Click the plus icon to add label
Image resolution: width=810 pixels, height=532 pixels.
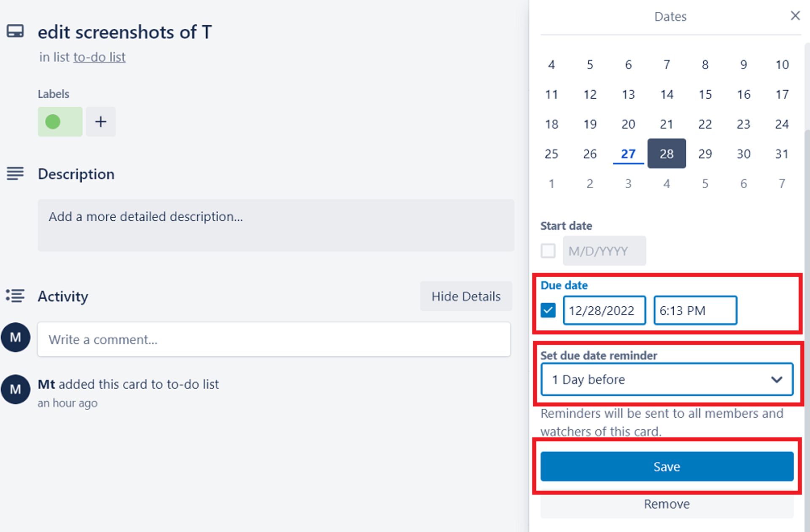pos(100,122)
